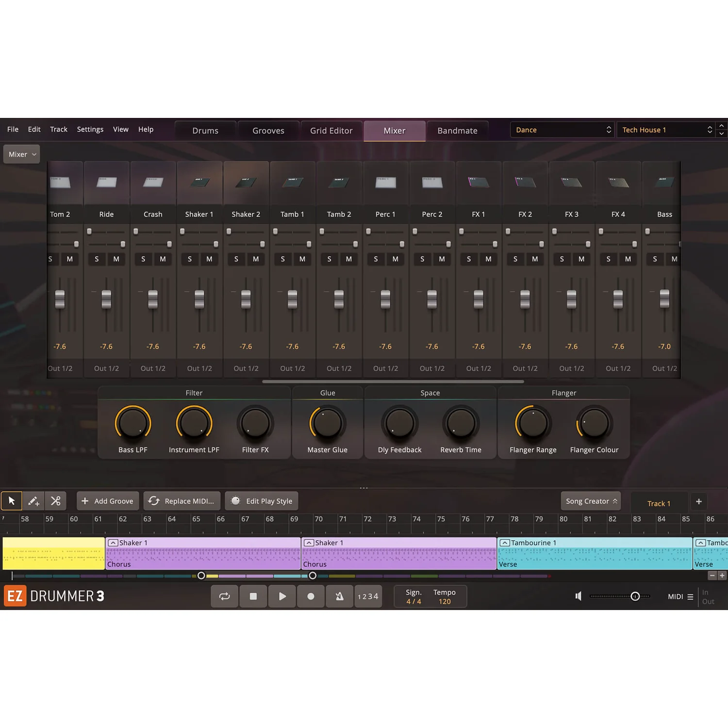Screen dimensions: 728x728
Task: Switch to the Grooves tab
Action: [x=268, y=131]
